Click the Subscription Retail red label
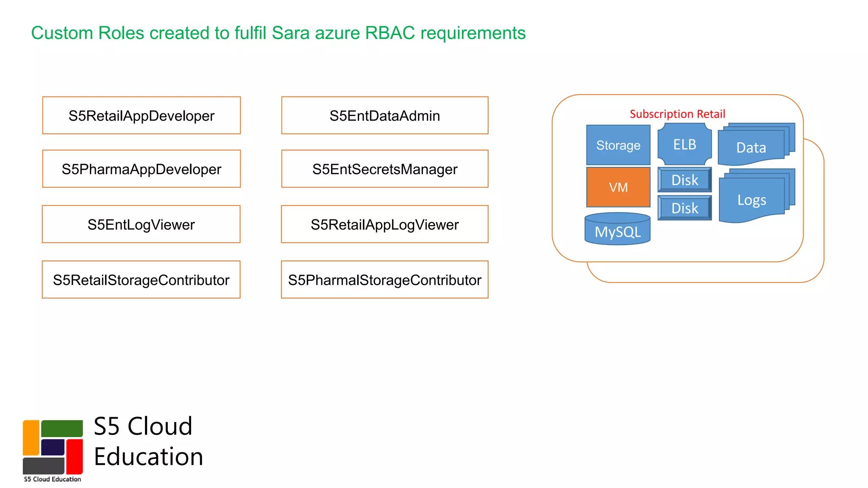The image size is (868, 488). tap(677, 114)
